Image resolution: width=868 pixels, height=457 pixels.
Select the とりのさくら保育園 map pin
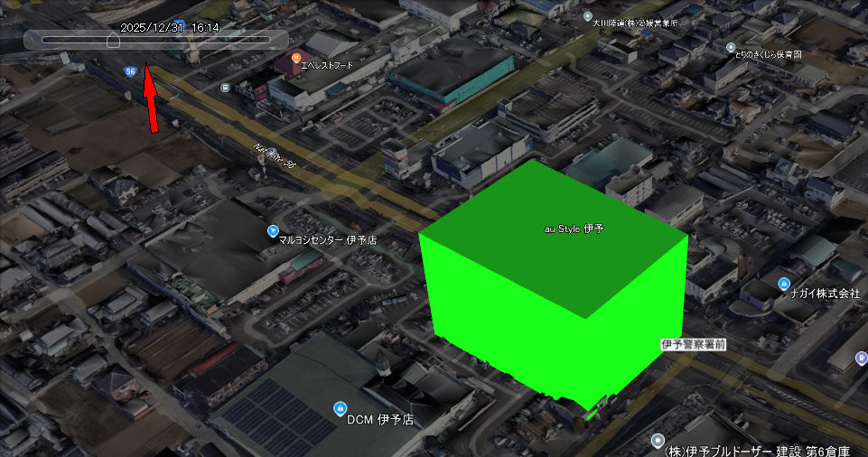pos(731,47)
